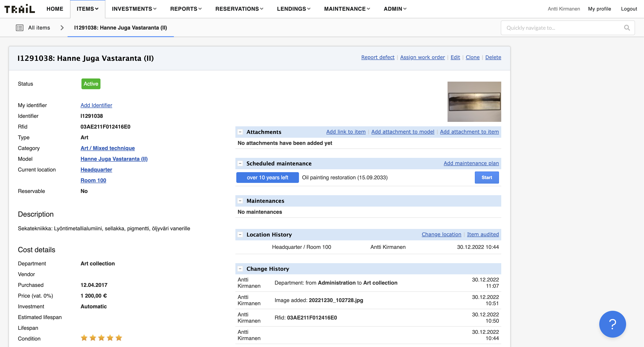Open the blue help question mark bubble
Image resolution: width=644 pixels, height=347 pixels.
(612, 324)
